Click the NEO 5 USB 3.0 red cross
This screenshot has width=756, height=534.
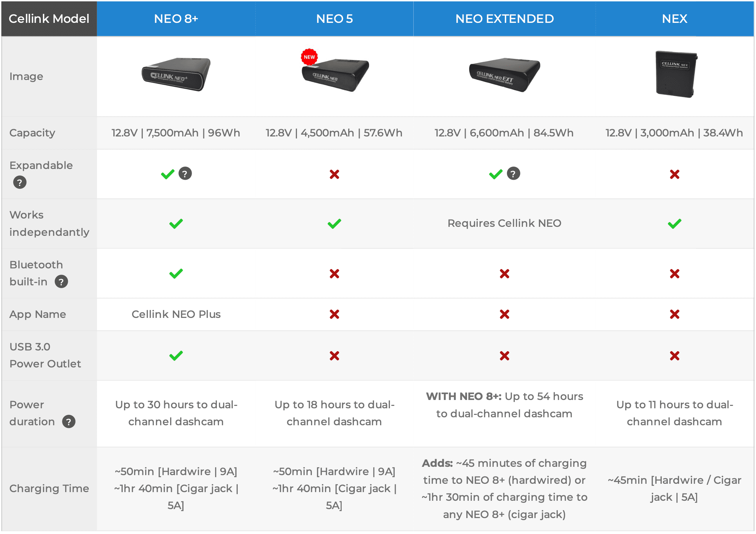point(334,356)
